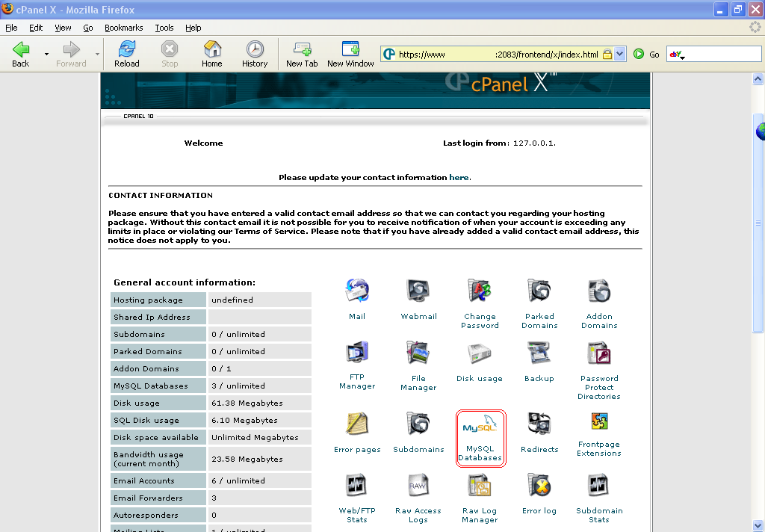Open the Bookmarks menu
The height and width of the screenshot is (532, 765).
(x=124, y=28)
